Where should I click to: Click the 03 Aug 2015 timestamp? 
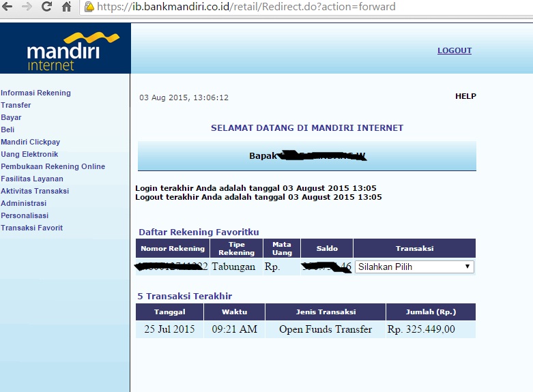pyautogui.click(x=184, y=98)
